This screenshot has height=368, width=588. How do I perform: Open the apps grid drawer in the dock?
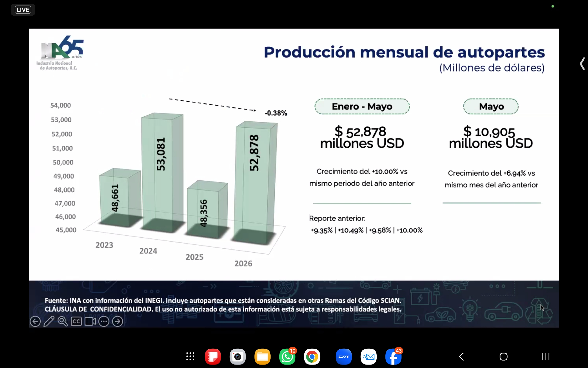190,356
